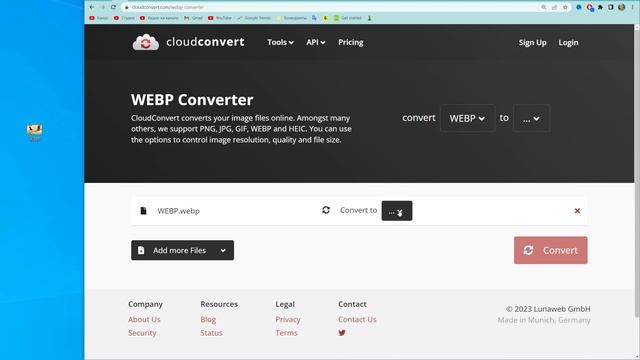This screenshot has width=640, height=360.
Task: Open the Chrome profile avatar
Action: point(622,7)
